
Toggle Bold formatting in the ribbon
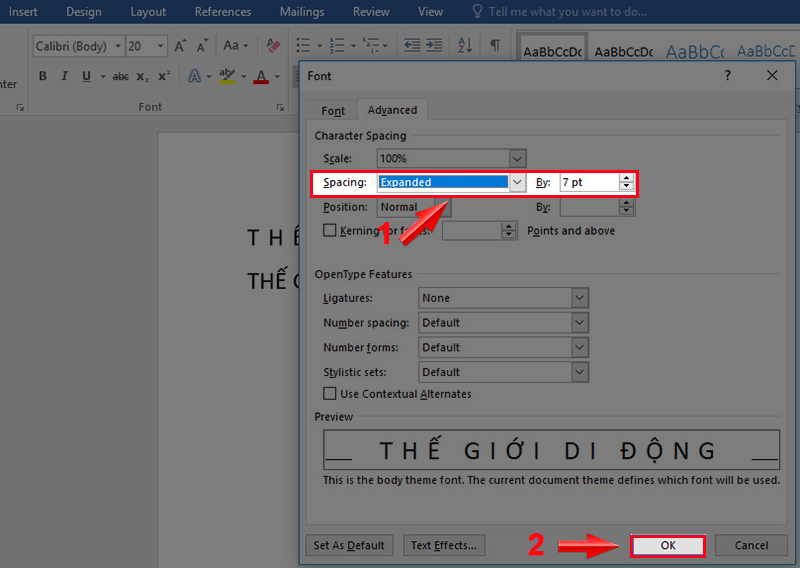(43, 76)
